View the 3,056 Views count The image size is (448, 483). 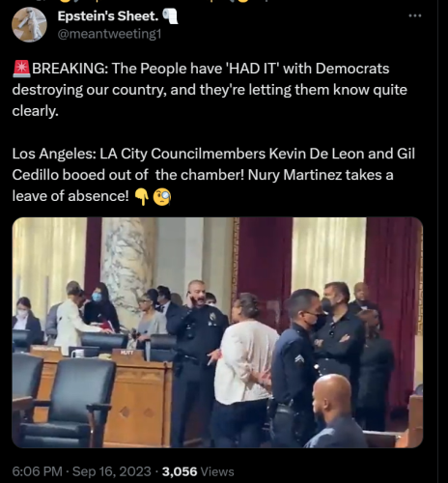point(198,471)
